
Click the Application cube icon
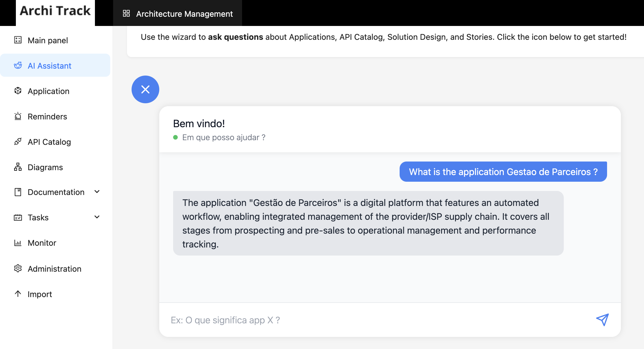(18, 91)
